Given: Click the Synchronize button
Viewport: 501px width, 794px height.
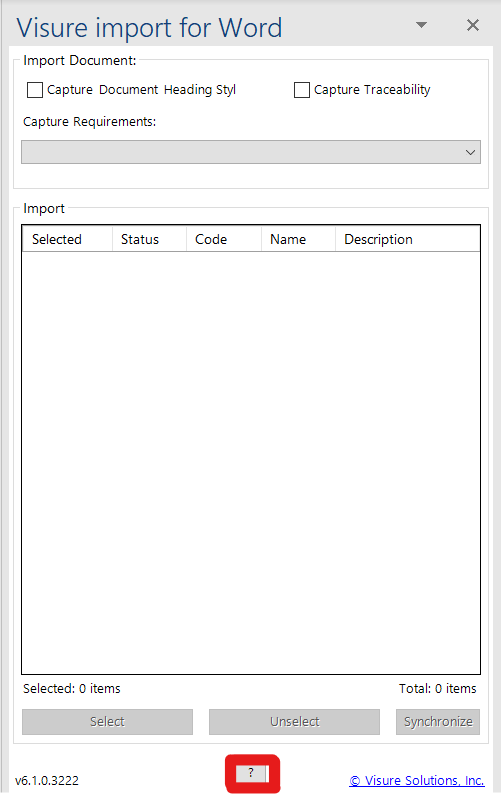Looking at the screenshot, I should coord(438,722).
